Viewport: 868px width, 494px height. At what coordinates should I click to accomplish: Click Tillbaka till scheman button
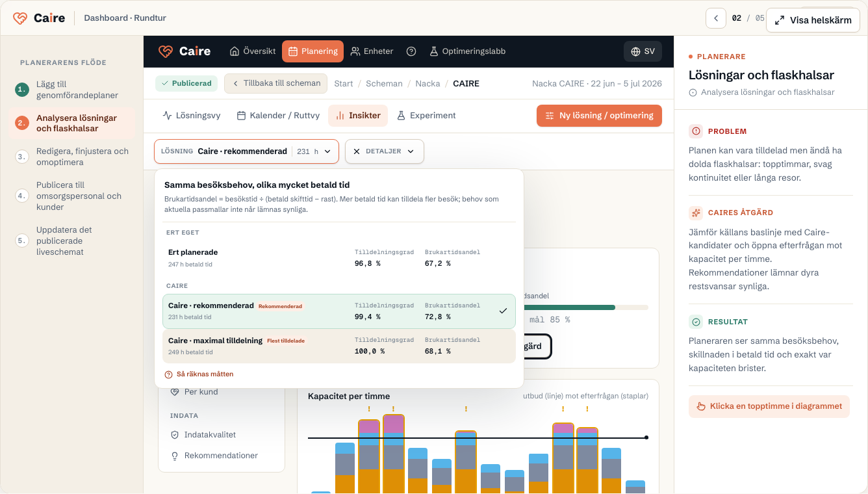click(276, 83)
